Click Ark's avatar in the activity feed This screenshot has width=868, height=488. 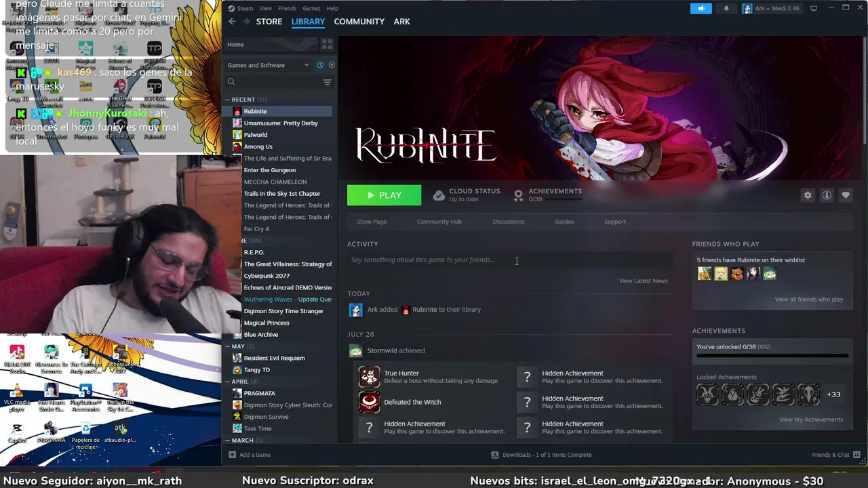[x=355, y=310]
